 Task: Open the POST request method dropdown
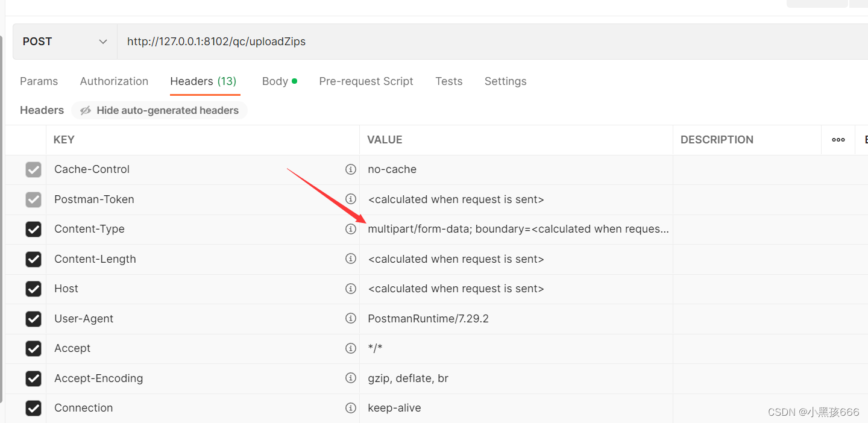63,41
